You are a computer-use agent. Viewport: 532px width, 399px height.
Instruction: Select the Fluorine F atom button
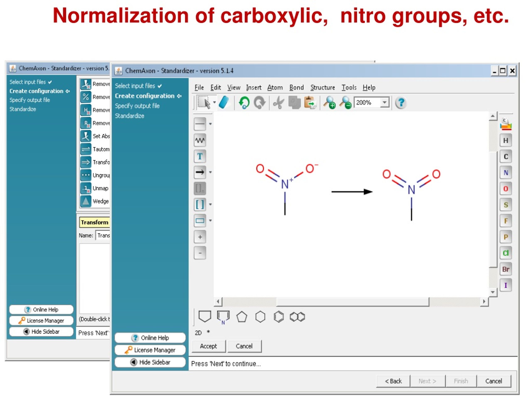click(506, 221)
